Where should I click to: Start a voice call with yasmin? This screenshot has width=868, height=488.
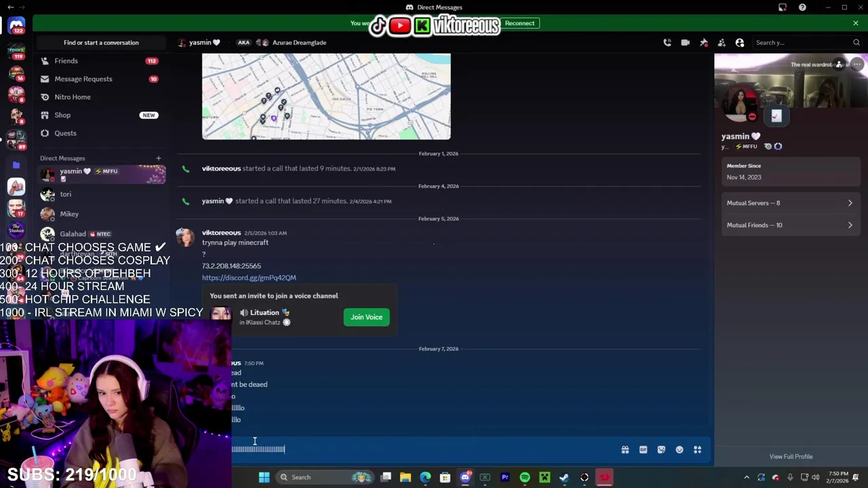(x=667, y=43)
